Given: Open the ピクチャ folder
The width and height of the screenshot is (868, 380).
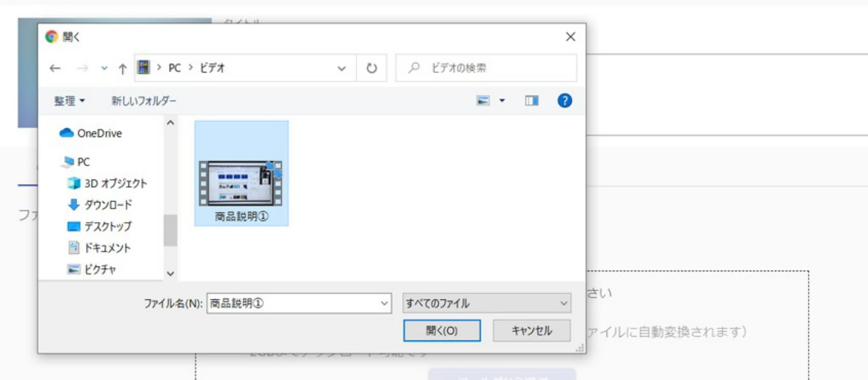Looking at the screenshot, I should (x=92, y=269).
